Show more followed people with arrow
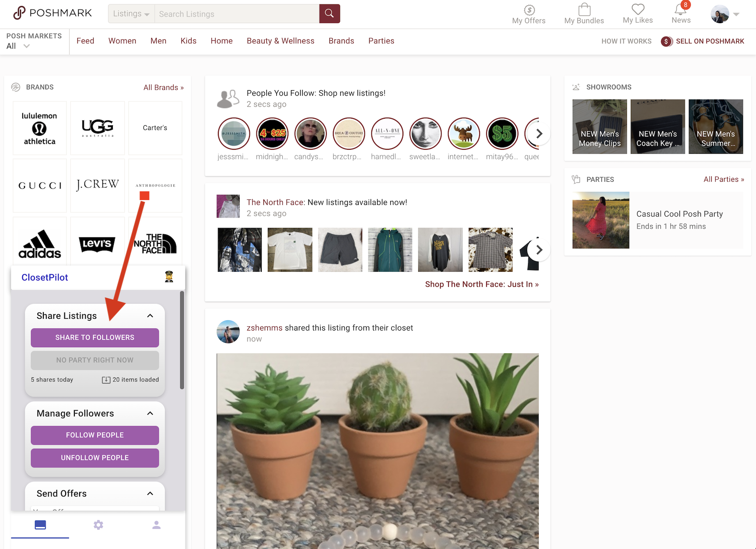Viewport: 756px width, 549px height. 539,134
